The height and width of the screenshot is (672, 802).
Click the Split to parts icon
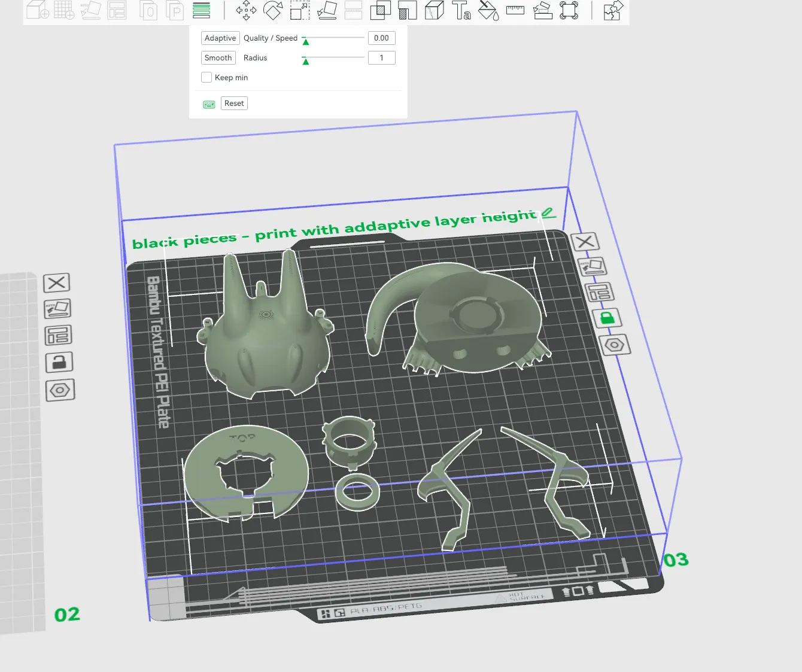(175, 10)
